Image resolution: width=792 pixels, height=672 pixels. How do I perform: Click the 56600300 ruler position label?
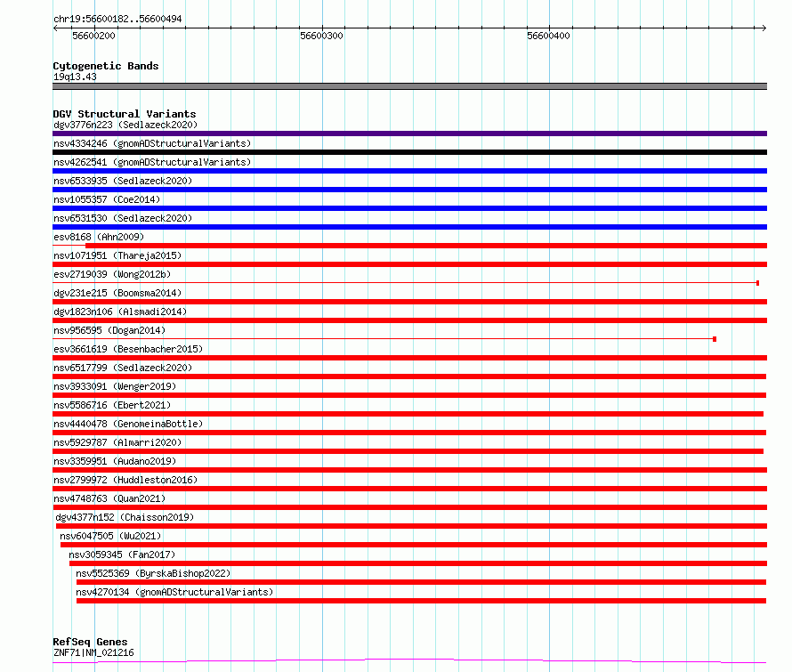point(321,36)
